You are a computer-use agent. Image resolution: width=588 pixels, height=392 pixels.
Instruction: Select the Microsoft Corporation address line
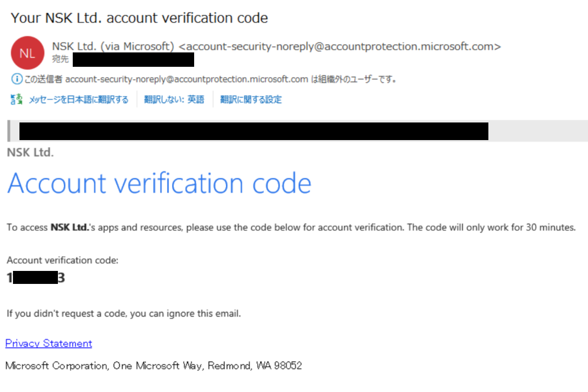[x=153, y=366]
